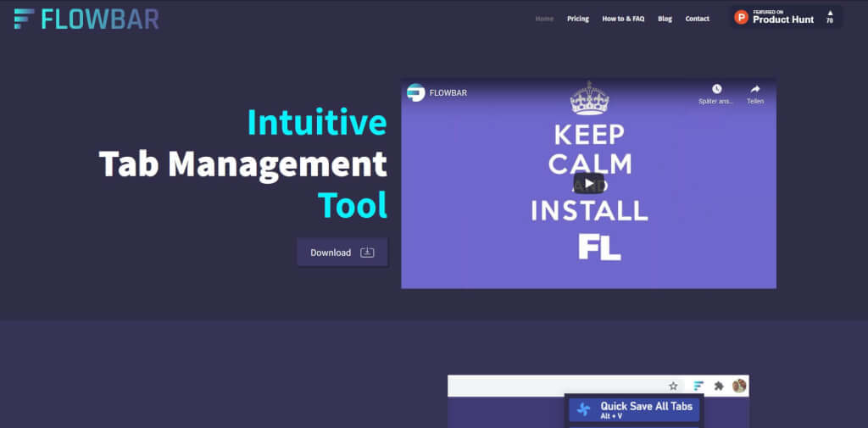Click the download tray icon in the Download button
Screen dimensions: 868x428
[x=367, y=253]
